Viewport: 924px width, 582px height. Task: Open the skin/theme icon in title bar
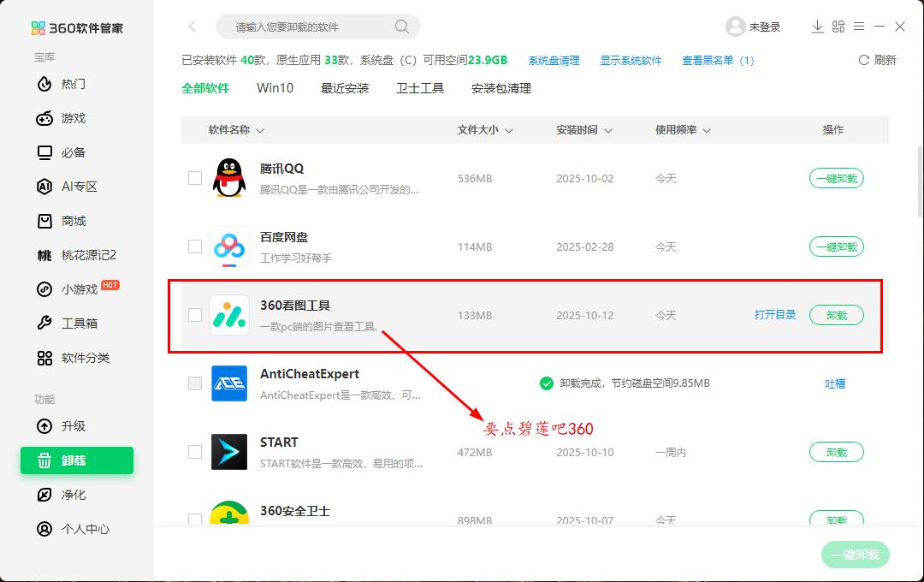838,27
